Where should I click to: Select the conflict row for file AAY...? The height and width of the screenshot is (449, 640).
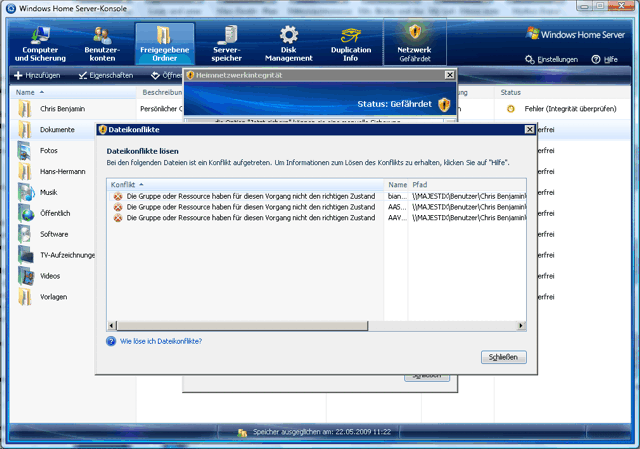point(317,218)
